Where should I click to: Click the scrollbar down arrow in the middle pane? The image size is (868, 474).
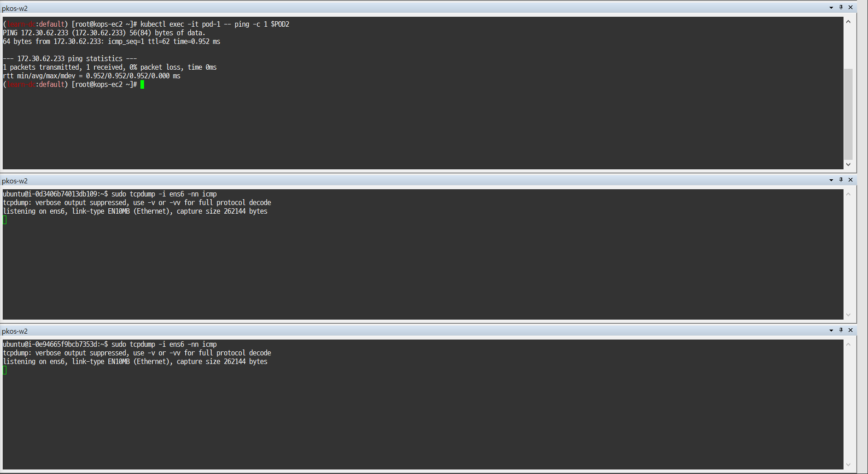(848, 315)
